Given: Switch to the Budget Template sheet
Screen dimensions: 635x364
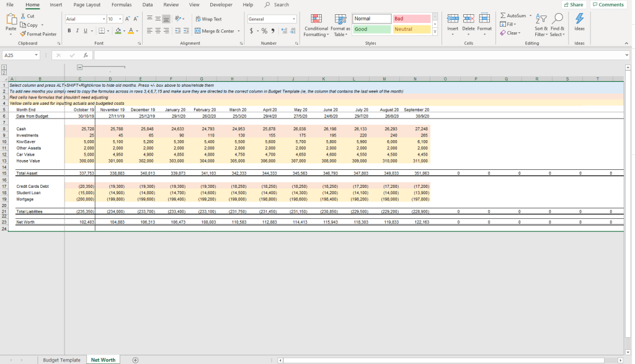Looking at the screenshot, I should (61, 360).
